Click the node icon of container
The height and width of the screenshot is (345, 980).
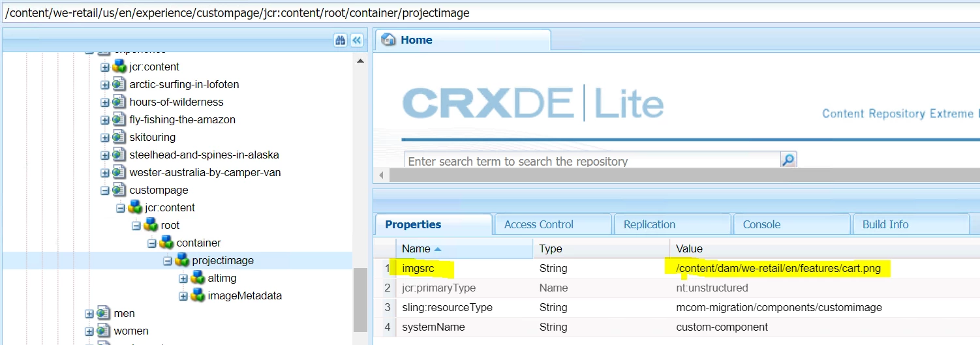click(166, 243)
